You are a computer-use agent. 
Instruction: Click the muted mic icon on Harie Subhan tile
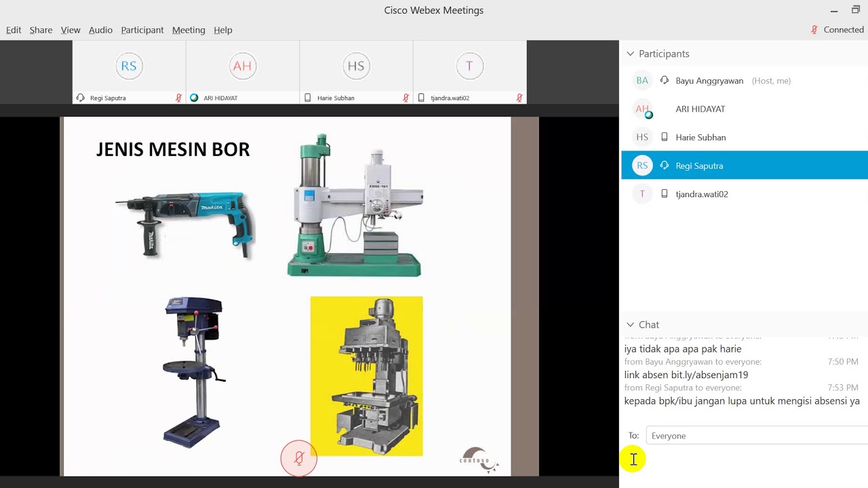tap(406, 98)
